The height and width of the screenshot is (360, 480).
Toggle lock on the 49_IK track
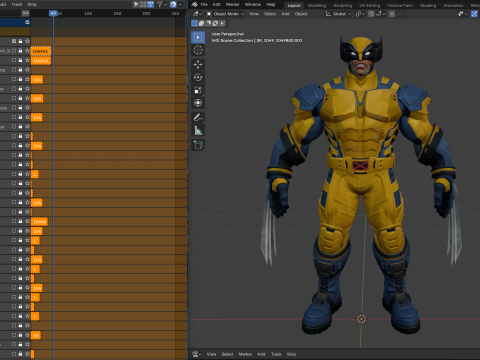coord(20,51)
